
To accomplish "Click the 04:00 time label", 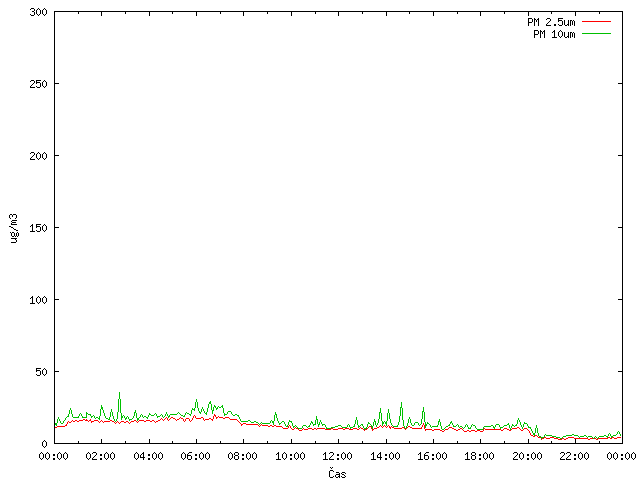I will pyautogui.click(x=149, y=456).
